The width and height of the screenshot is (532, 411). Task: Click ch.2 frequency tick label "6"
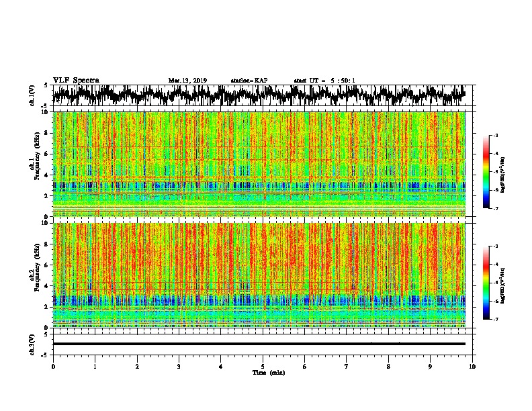pyautogui.click(x=47, y=265)
